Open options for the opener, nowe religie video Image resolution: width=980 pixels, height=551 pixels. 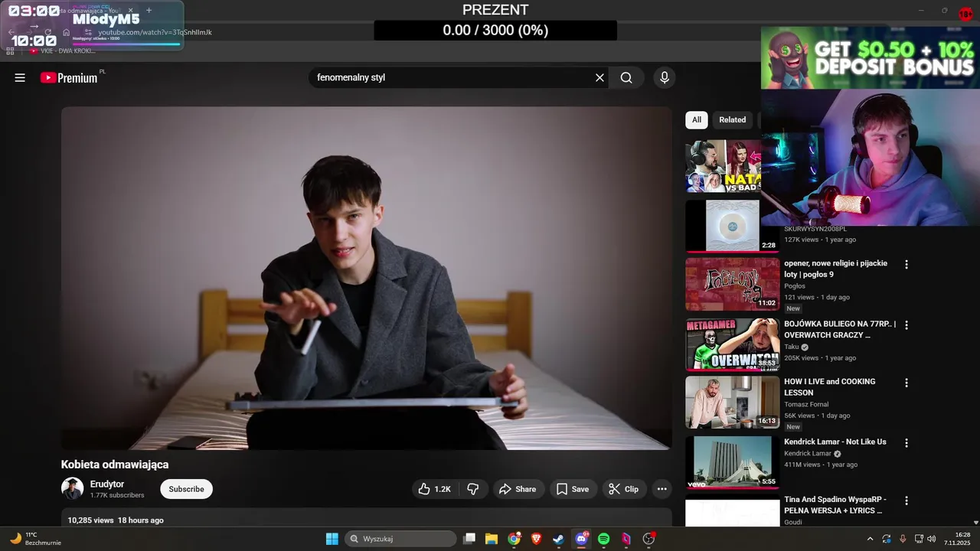tap(906, 264)
